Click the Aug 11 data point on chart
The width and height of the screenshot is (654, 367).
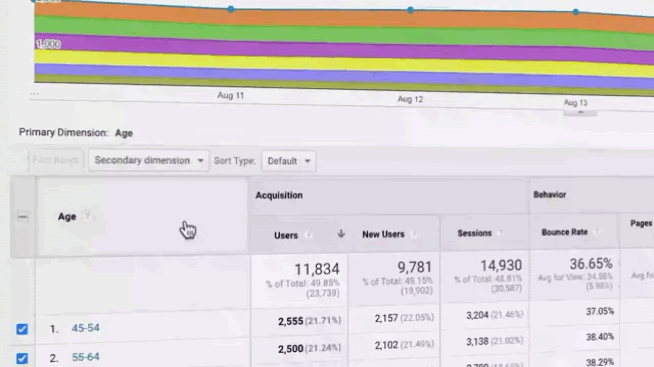pos(231,9)
